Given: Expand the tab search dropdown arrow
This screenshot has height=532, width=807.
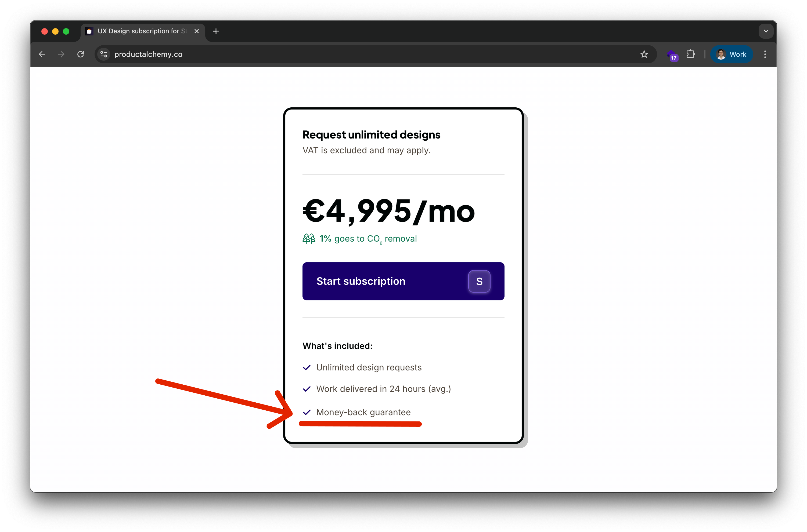Looking at the screenshot, I should pyautogui.click(x=766, y=31).
